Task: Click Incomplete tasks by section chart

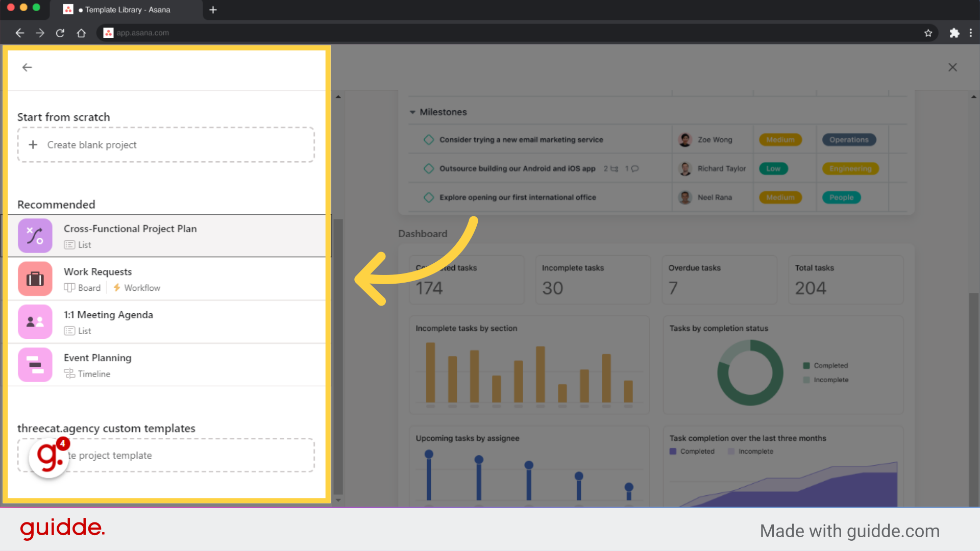Action: pos(529,365)
